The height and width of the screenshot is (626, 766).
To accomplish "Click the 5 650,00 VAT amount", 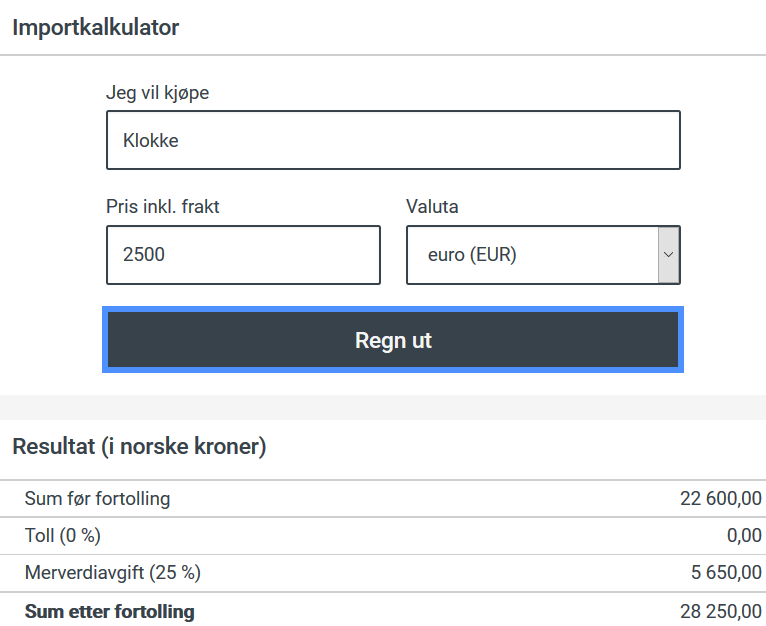I will tap(726, 573).
